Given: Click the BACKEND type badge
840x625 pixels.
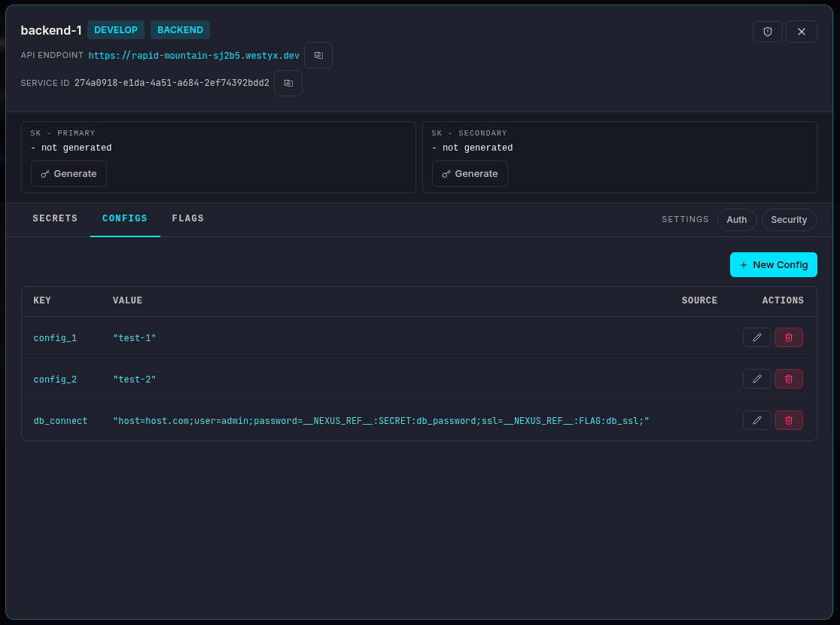Looking at the screenshot, I should pos(180,30).
